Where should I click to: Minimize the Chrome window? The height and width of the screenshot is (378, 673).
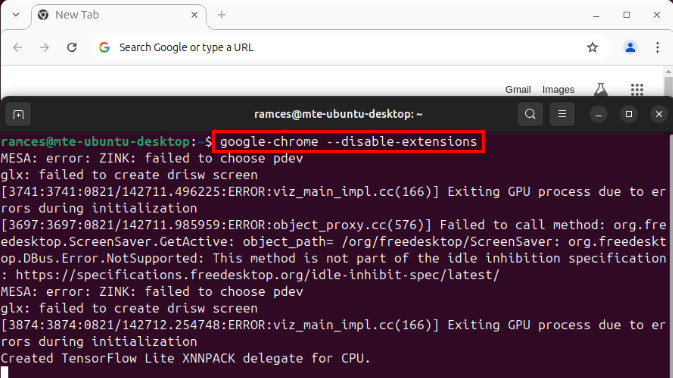[x=596, y=15]
